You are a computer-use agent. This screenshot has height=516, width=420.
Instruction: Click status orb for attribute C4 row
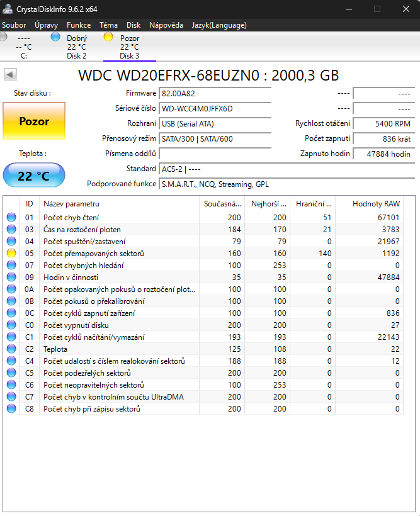(x=11, y=361)
